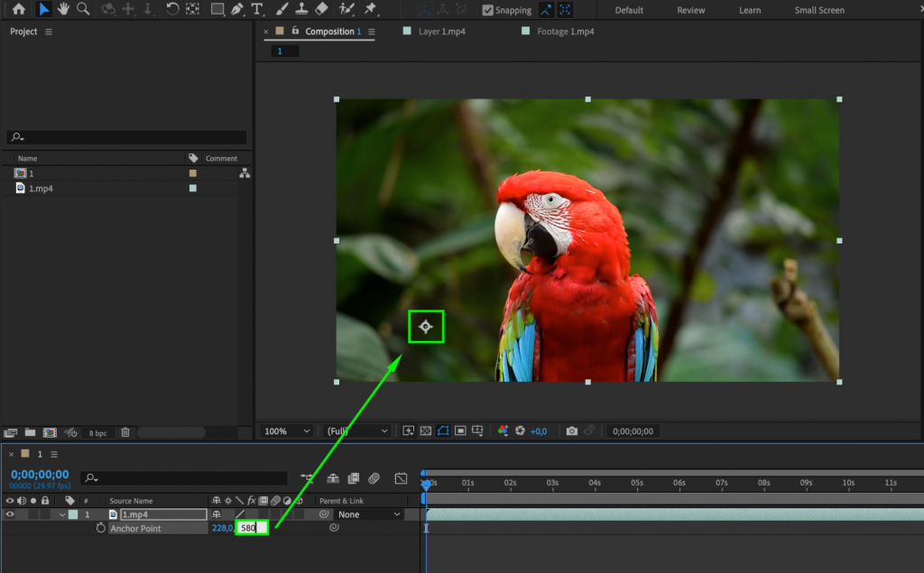Select the Puppet Pin tool
Screen dimensions: 924x573
(373, 10)
